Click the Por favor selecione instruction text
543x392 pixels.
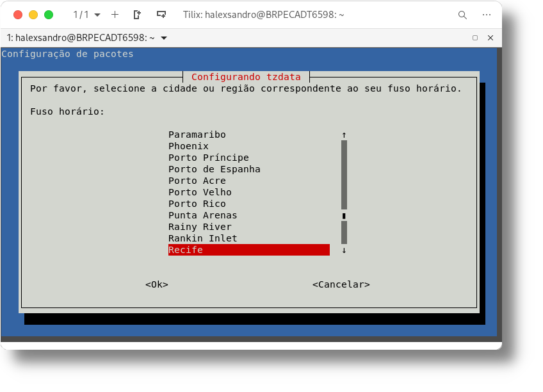(246, 88)
